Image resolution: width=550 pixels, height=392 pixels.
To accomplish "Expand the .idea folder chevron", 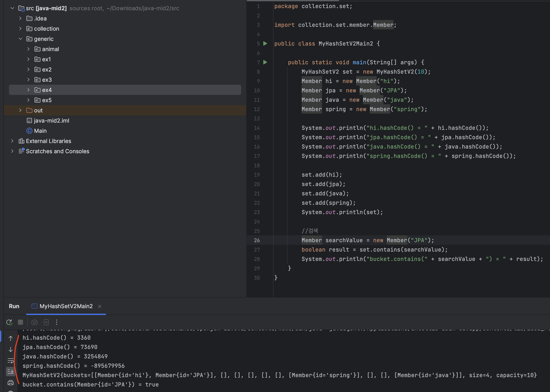I will pyautogui.click(x=20, y=18).
